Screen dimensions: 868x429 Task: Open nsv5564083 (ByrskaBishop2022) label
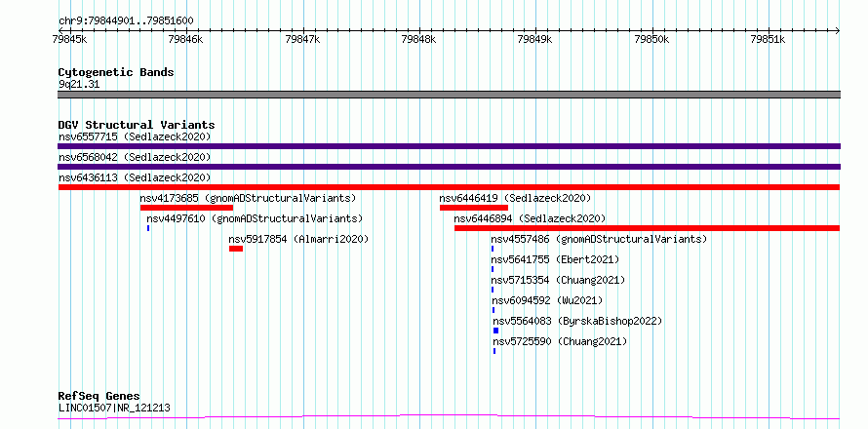(577, 321)
